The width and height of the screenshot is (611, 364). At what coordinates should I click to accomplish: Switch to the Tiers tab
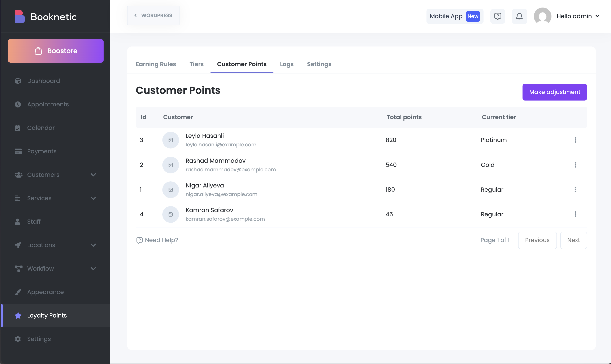[196, 64]
